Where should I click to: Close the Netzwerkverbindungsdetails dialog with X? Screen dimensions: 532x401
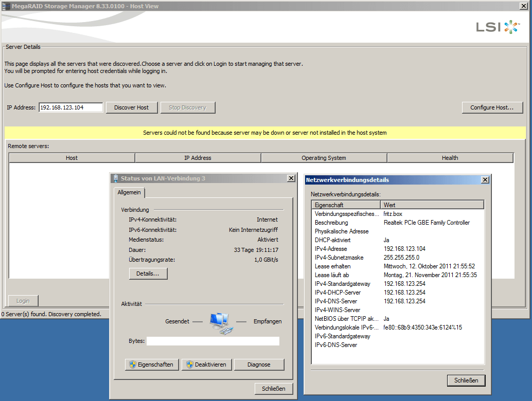pos(485,180)
